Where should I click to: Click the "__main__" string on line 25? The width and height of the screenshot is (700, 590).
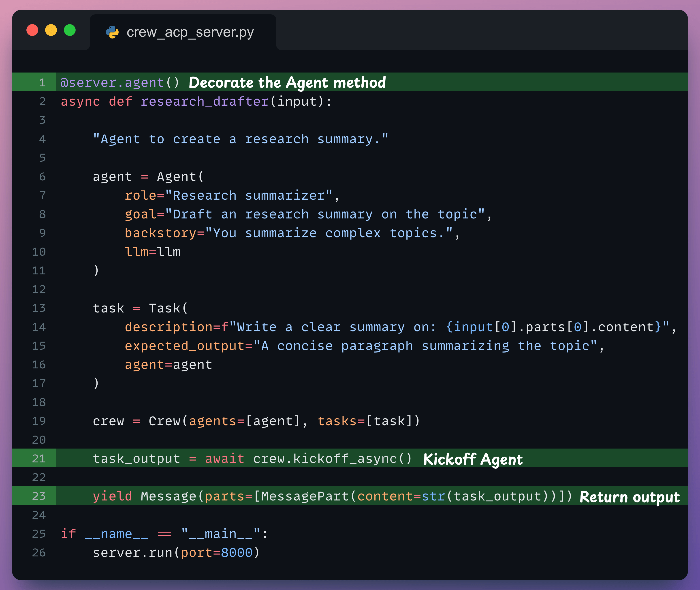point(220,534)
